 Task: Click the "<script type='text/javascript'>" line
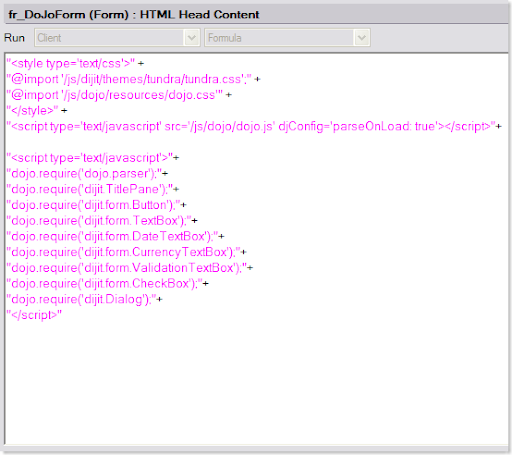click(93, 158)
